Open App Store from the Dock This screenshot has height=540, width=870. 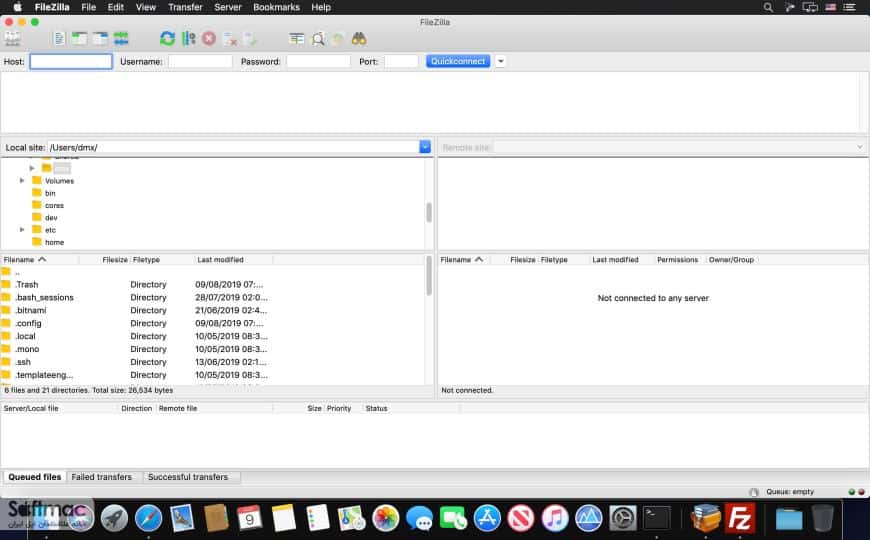[x=487, y=518]
